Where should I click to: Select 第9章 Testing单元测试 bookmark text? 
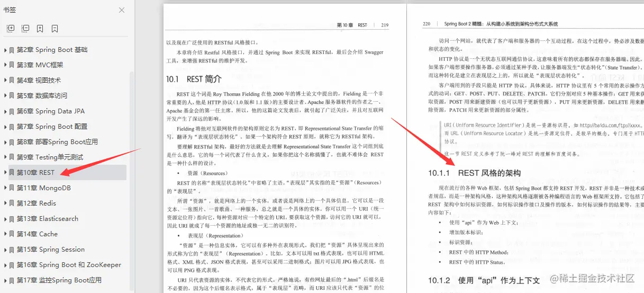50,157
